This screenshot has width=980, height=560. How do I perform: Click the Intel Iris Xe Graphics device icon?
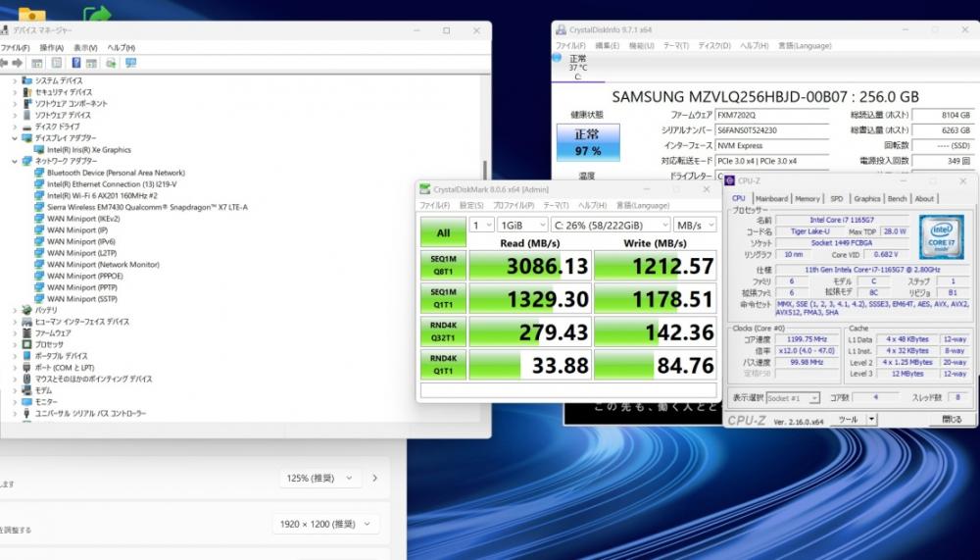click(x=39, y=149)
